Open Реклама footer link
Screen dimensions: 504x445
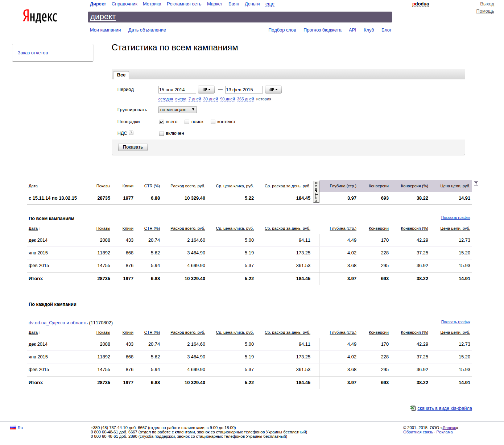pyautogui.click(x=445, y=432)
